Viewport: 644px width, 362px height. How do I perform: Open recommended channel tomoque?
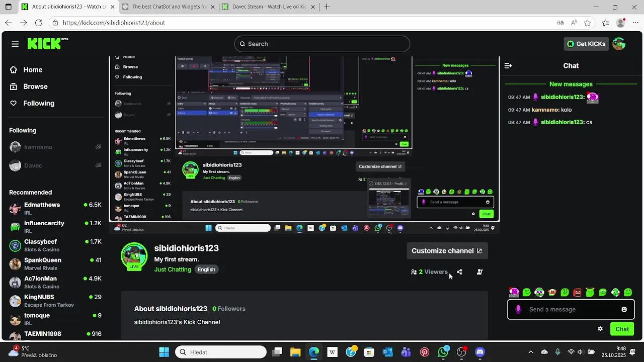click(x=55, y=319)
